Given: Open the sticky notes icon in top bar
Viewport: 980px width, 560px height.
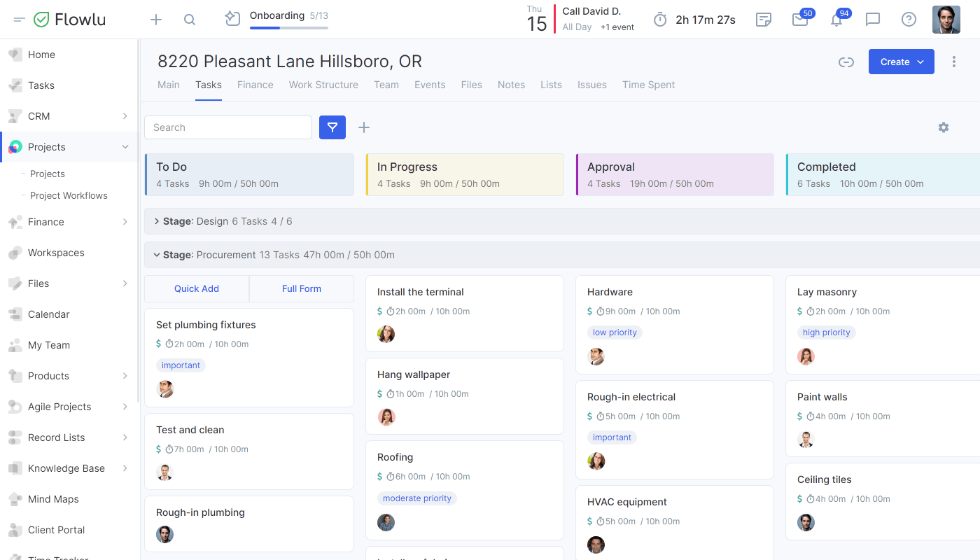Looking at the screenshot, I should point(763,20).
